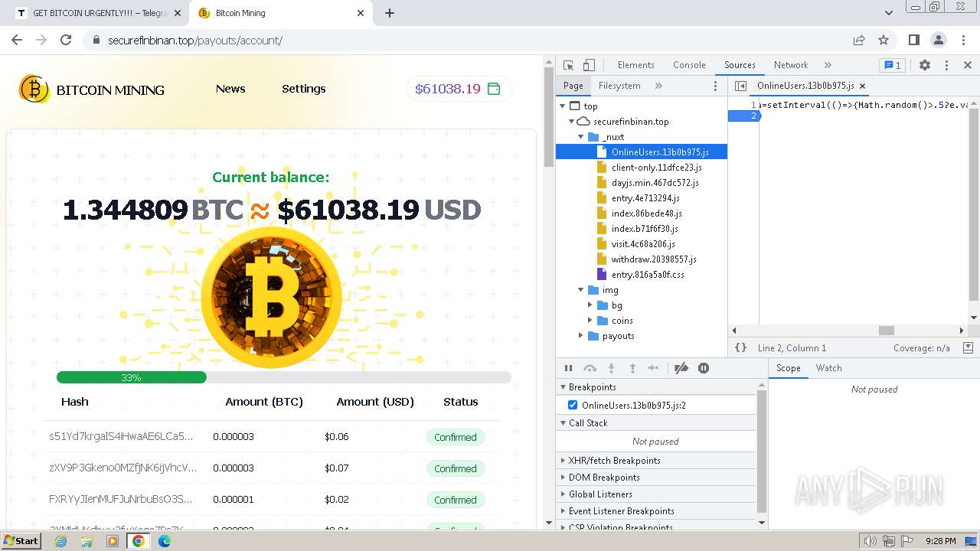Image resolution: width=980 pixels, height=551 pixels.
Task: Close the OnlineUsers.13b0b975.js editor tab
Action: coord(862,86)
